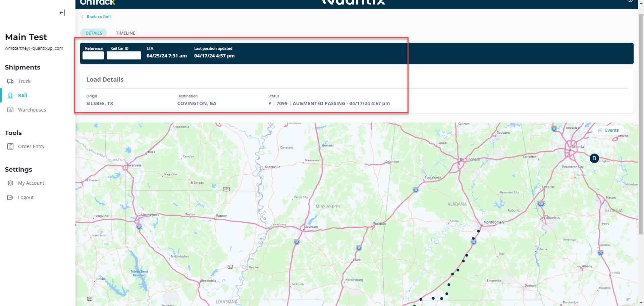Select the DETAILS tab
The image size is (644, 306).
click(x=94, y=33)
